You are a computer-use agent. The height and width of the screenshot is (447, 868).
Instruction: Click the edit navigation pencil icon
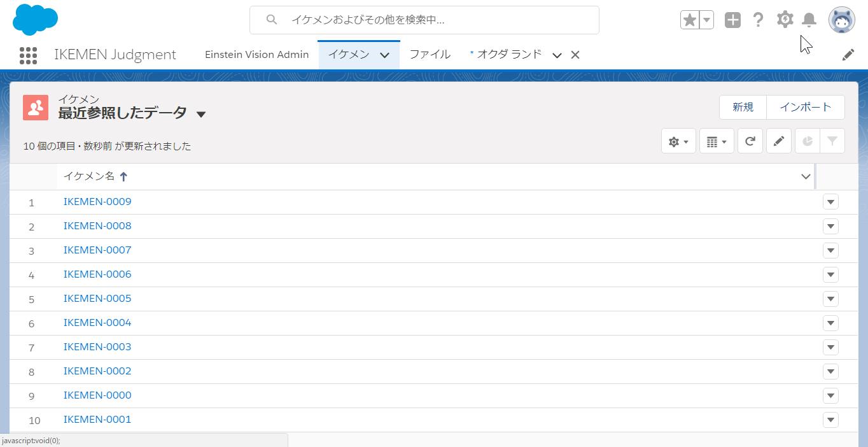[848, 55]
